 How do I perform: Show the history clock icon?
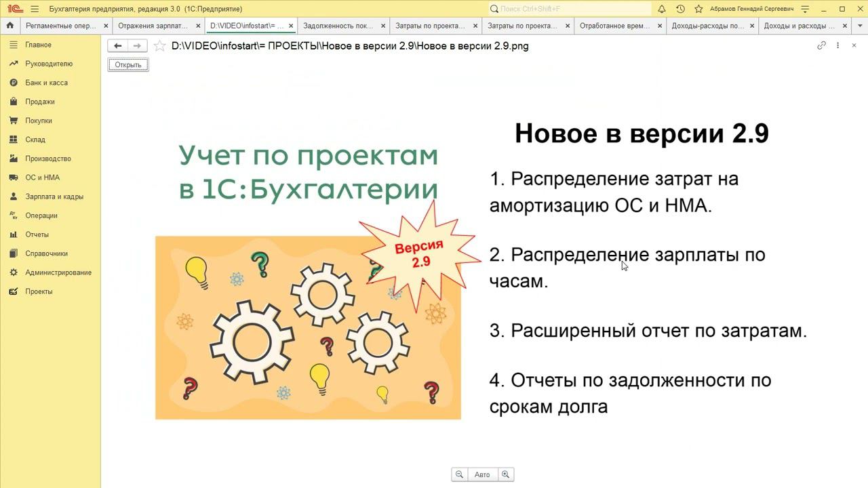pos(680,9)
